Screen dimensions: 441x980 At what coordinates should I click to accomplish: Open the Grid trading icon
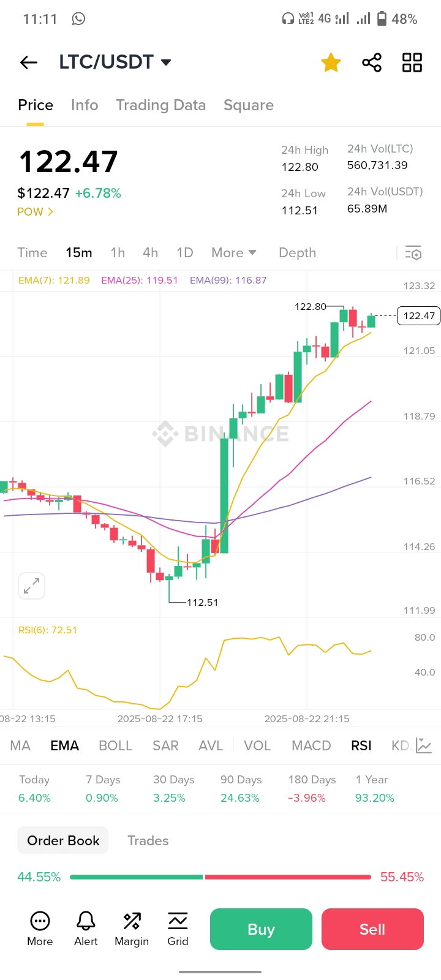pyautogui.click(x=178, y=921)
